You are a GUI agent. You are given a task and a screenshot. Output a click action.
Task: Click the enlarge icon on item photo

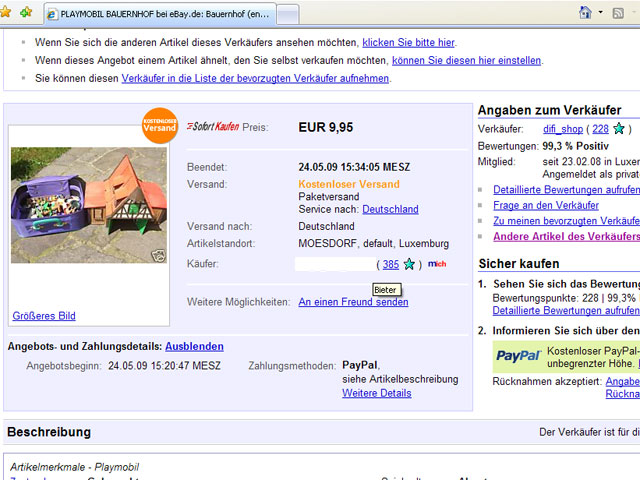pos(158,255)
